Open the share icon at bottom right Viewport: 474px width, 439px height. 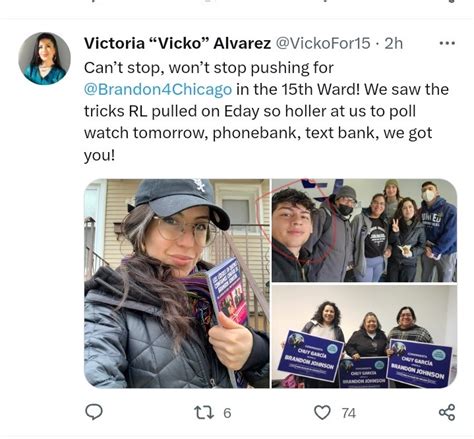click(x=447, y=412)
